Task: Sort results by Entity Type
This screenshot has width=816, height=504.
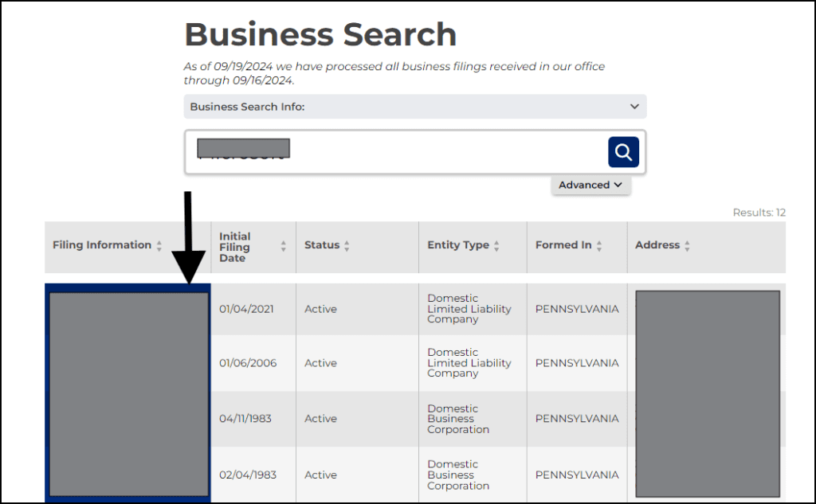Action: [499, 244]
